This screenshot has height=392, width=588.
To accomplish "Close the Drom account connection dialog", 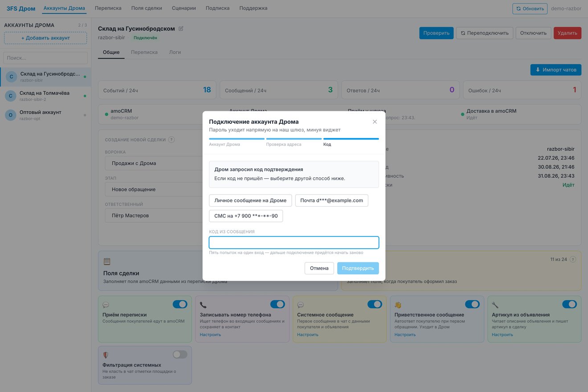I will click(375, 122).
